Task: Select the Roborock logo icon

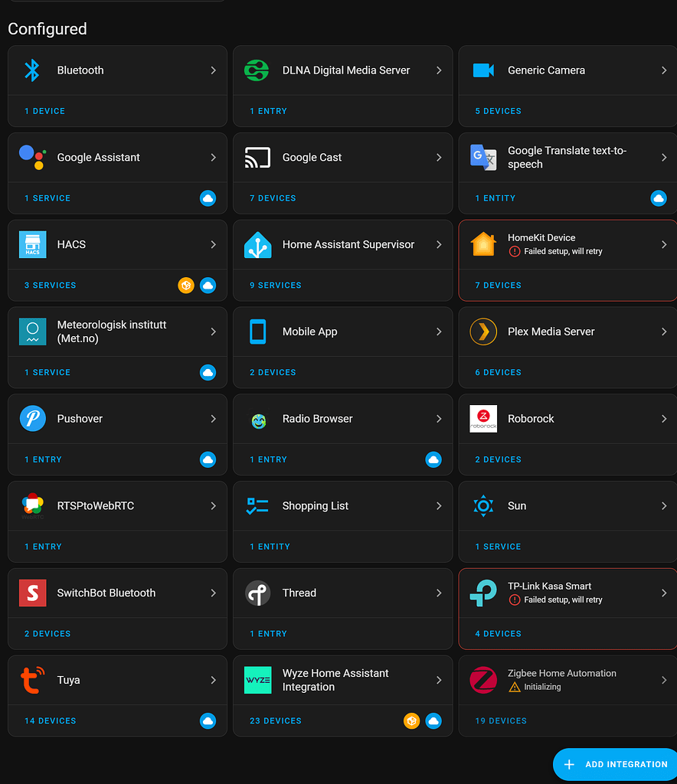Action: pos(482,419)
